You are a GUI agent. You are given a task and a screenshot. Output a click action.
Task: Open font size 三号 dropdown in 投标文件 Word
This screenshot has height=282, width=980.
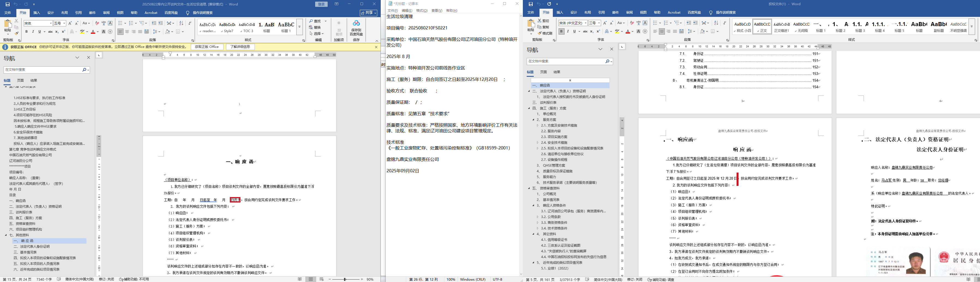point(599,23)
